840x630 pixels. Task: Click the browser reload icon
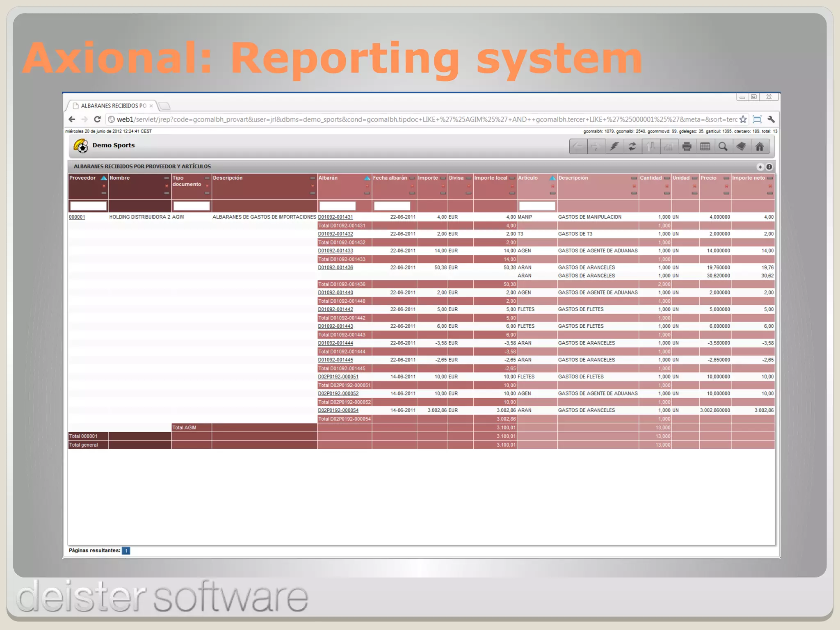click(x=97, y=119)
